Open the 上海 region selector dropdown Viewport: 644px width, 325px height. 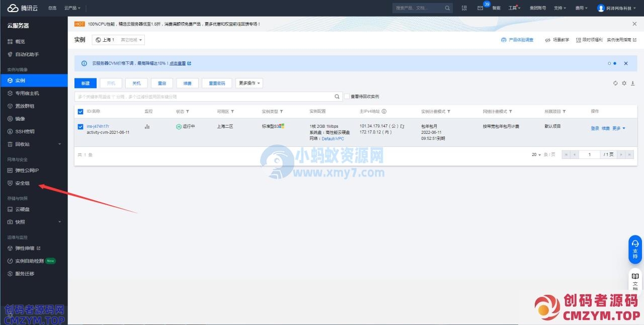118,40
